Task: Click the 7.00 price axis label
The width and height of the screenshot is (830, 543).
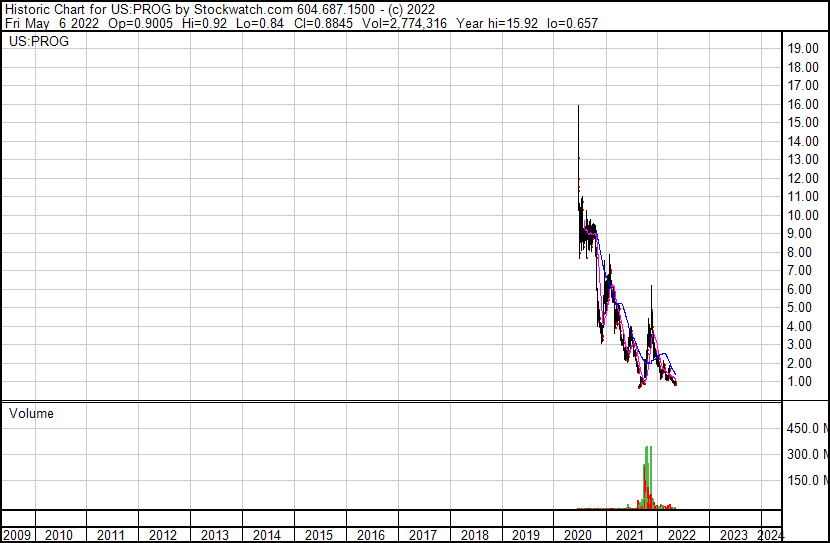Action: pyautogui.click(x=799, y=270)
